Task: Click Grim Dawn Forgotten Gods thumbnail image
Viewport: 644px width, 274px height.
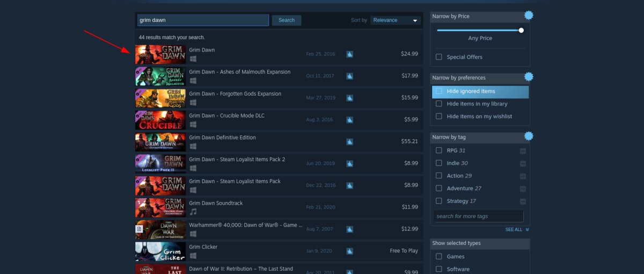Action: (160, 98)
